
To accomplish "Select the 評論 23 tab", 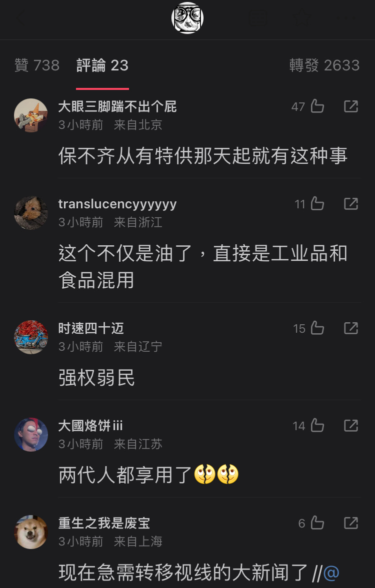I will [102, 65].
